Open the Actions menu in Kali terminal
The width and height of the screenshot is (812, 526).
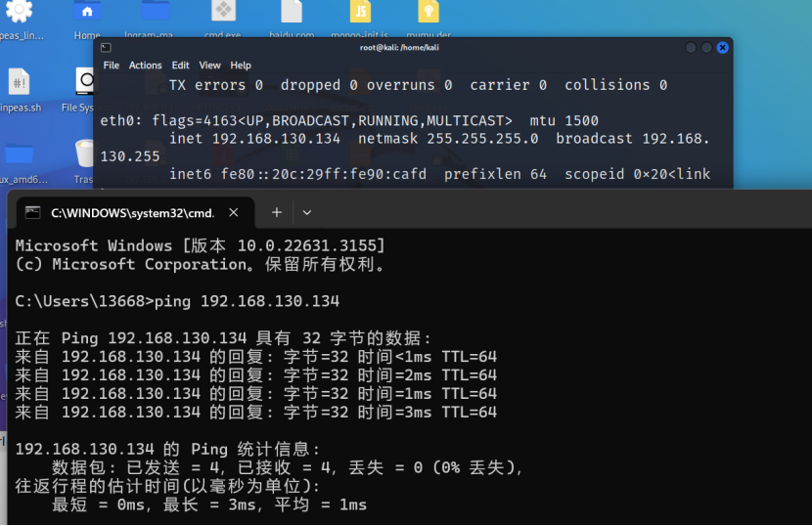(x=145, y=66)
